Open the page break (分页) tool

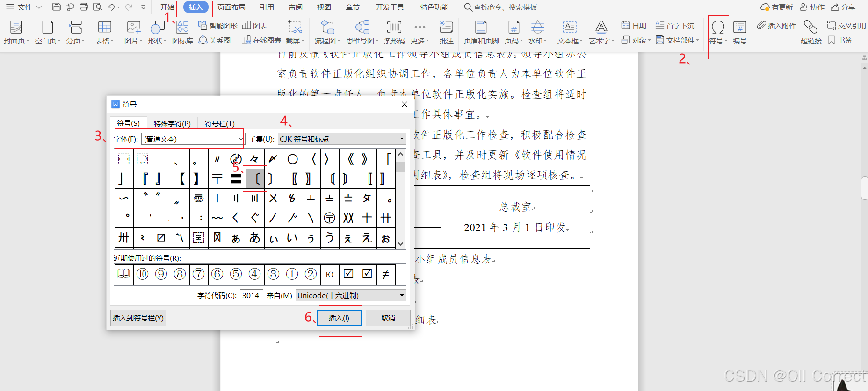(76, 32)
